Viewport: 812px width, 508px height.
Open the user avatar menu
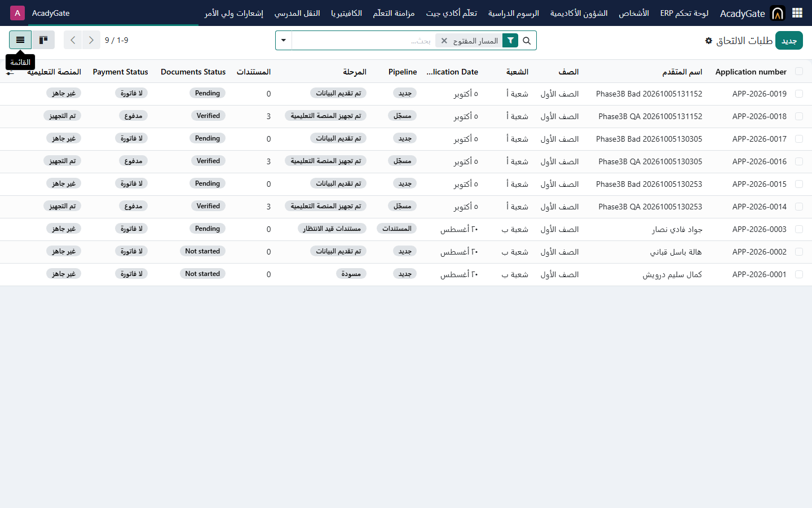[x=17, y=13]
